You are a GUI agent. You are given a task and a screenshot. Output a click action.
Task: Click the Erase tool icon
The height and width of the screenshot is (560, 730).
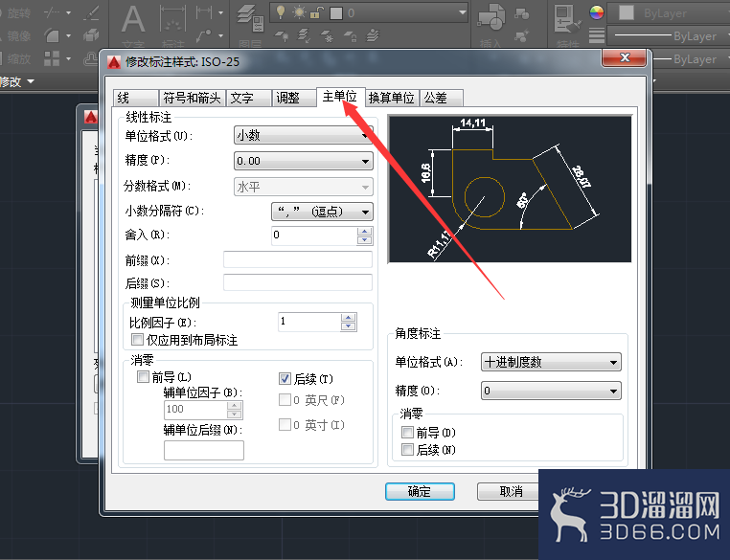click(x=91, y=12)
